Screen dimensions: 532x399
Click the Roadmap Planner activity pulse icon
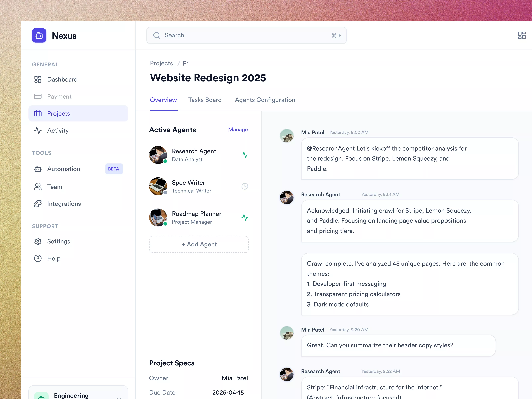click(245, 218)
